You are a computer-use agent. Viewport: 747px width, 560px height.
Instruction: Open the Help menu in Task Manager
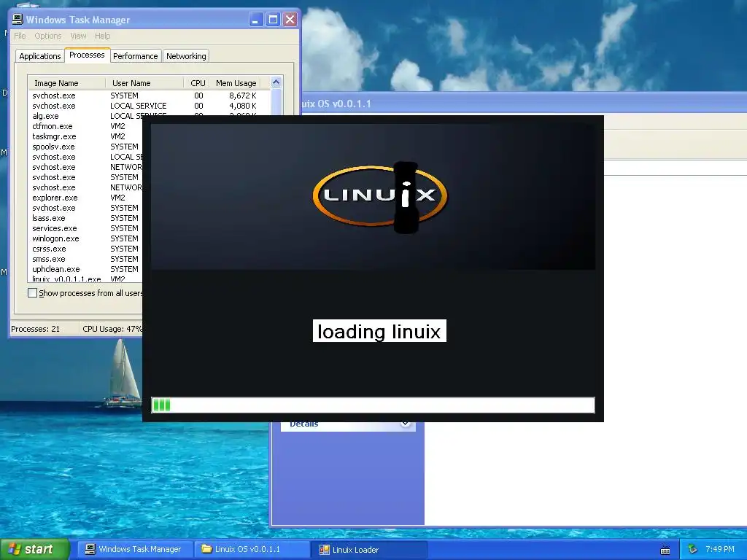coord(102,36)
